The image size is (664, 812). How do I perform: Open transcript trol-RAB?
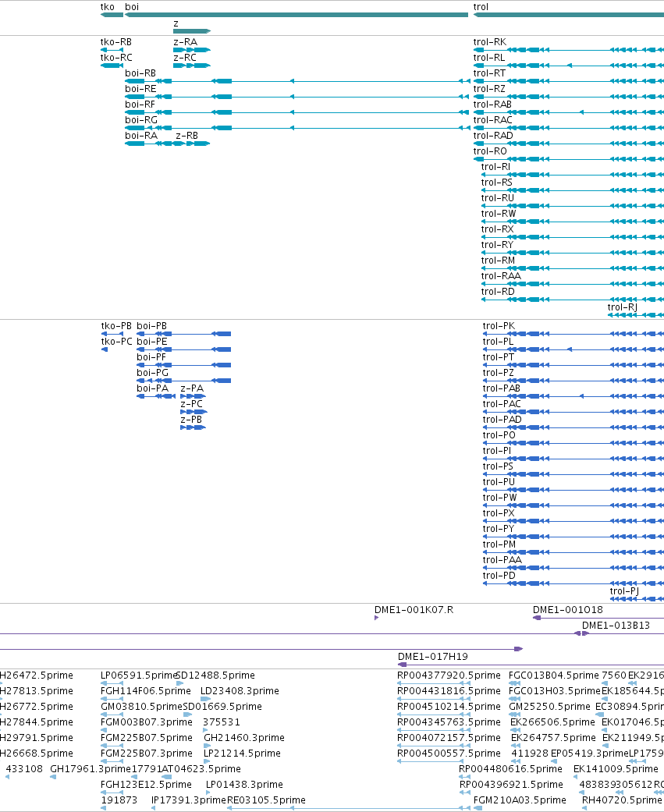point(492,104)
